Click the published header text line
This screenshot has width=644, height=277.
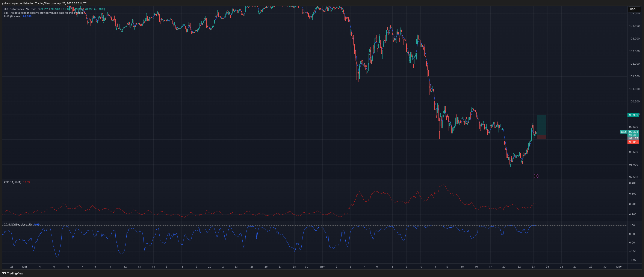[44, 3]
